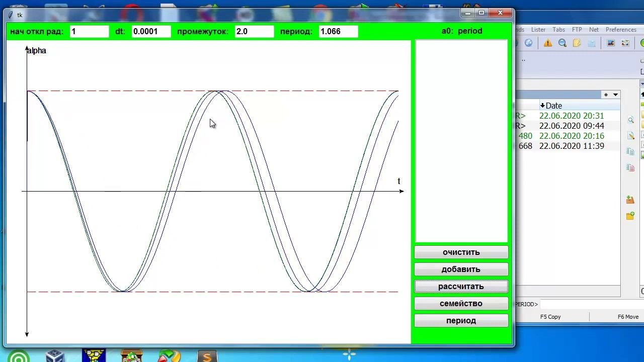This screenshot has height=362, width=644.
Task: Open the panel history dropdown arrow
Action: [615, 95]
